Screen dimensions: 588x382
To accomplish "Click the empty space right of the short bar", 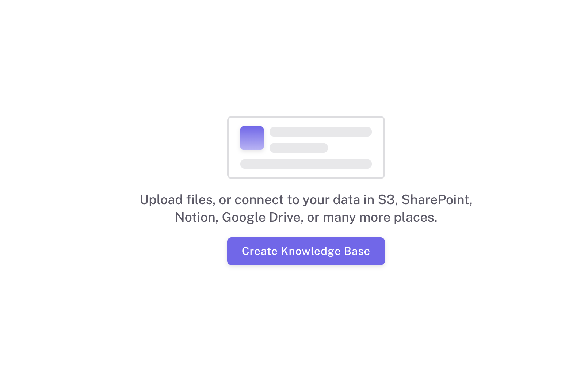I will [350, 148].
